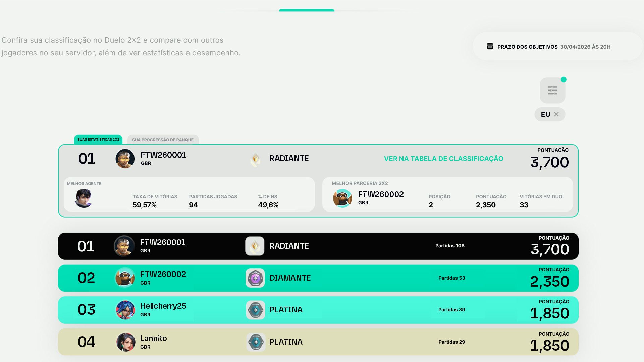Click the calendar icon beside Prazo dos Objetivos
Screen dimensions: 644x362
tap(490, 46)
